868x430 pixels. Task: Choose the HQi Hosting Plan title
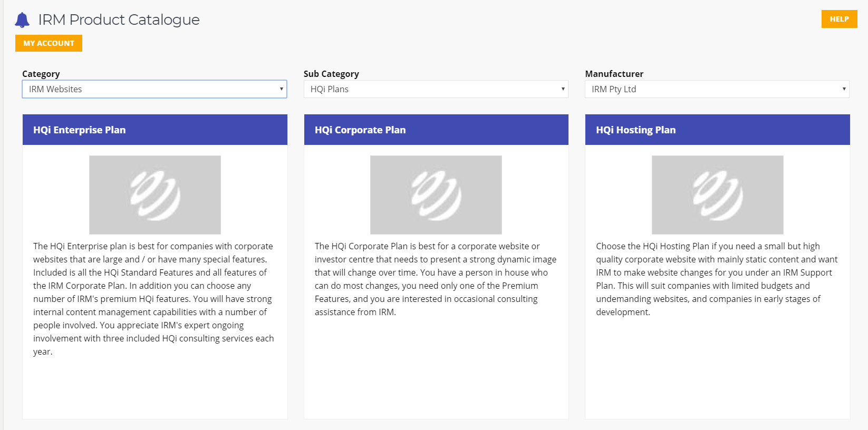[x=635, y=130]
